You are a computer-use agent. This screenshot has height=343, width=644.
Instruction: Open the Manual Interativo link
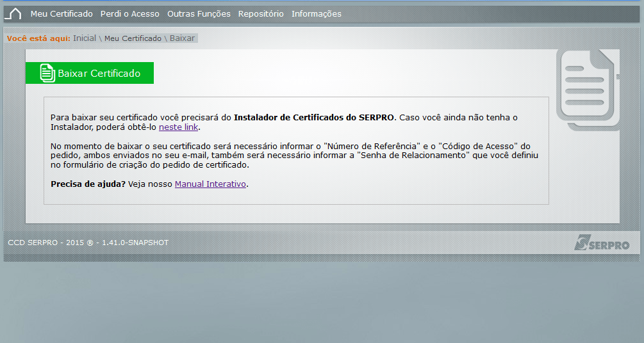[210, 184]
